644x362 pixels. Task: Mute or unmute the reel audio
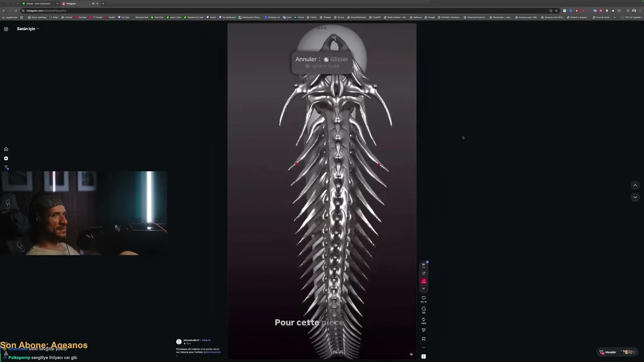coord(411,354)
